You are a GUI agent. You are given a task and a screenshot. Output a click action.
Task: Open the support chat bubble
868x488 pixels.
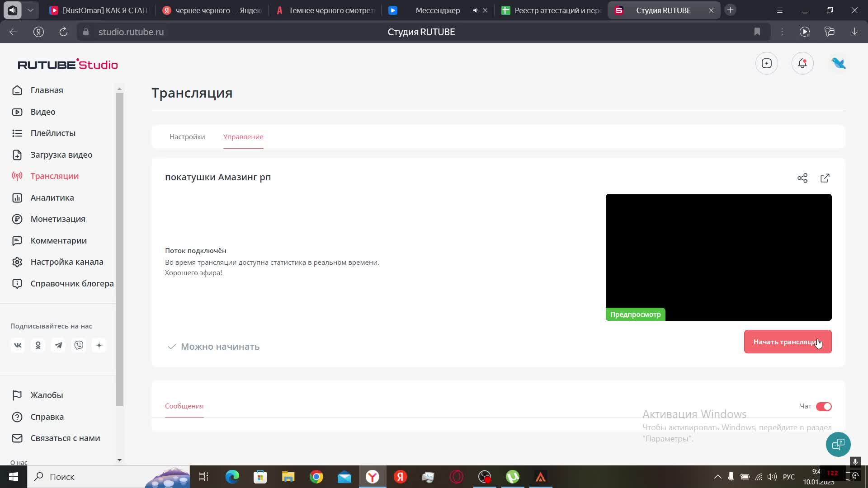pyautogui.click(x=838, y=445)
